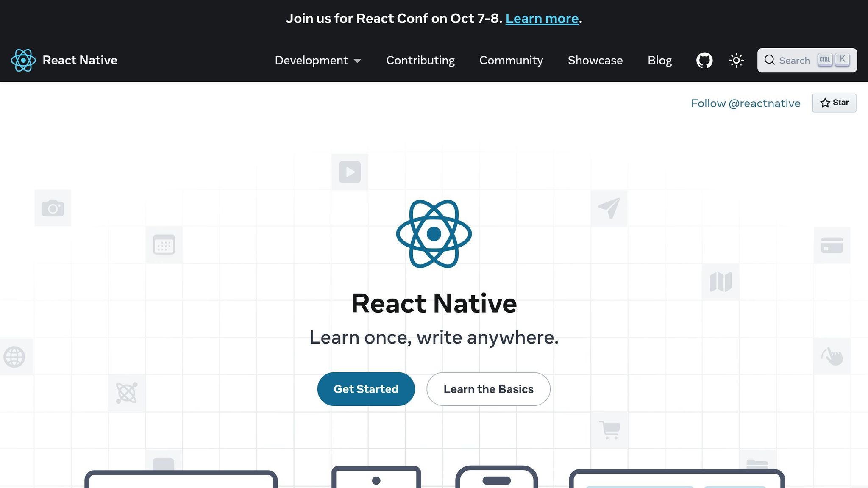Open the React Conf Learn more link
Image resolution: width=868 pixels, height=488 pixels.
pos(542,18)
